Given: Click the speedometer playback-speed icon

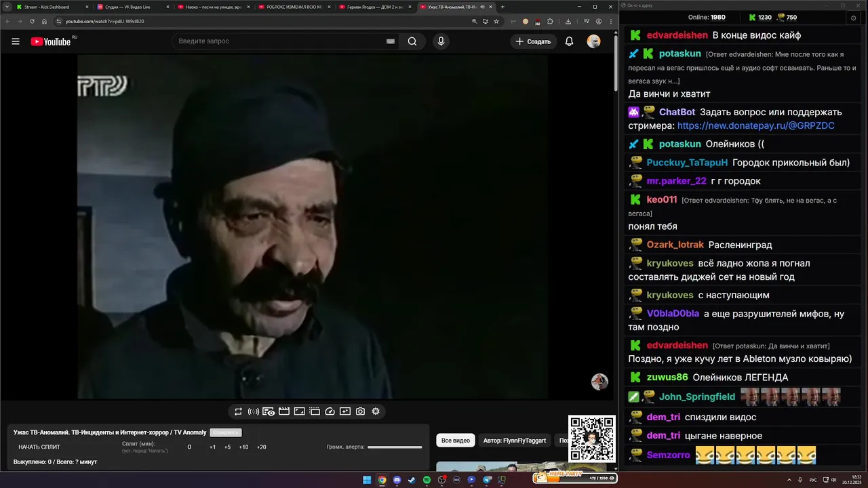Looking at the screenshot, I should [x=330, y=411].
